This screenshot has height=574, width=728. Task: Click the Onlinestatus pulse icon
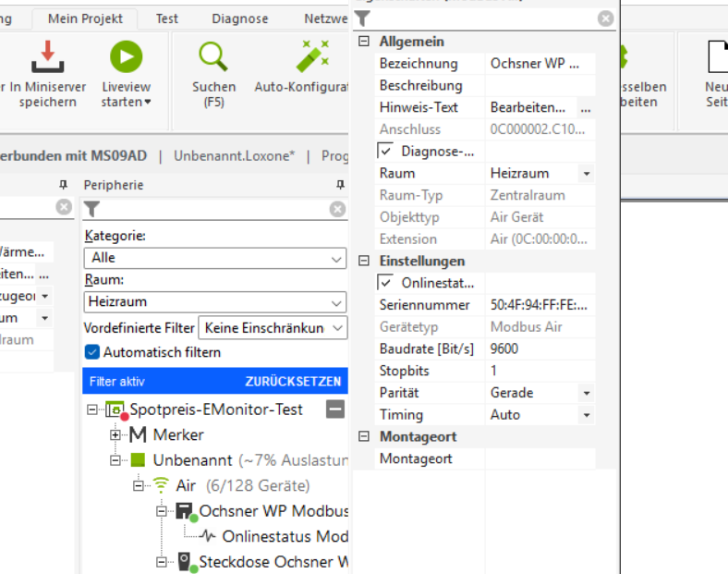(x=207, y=536)
